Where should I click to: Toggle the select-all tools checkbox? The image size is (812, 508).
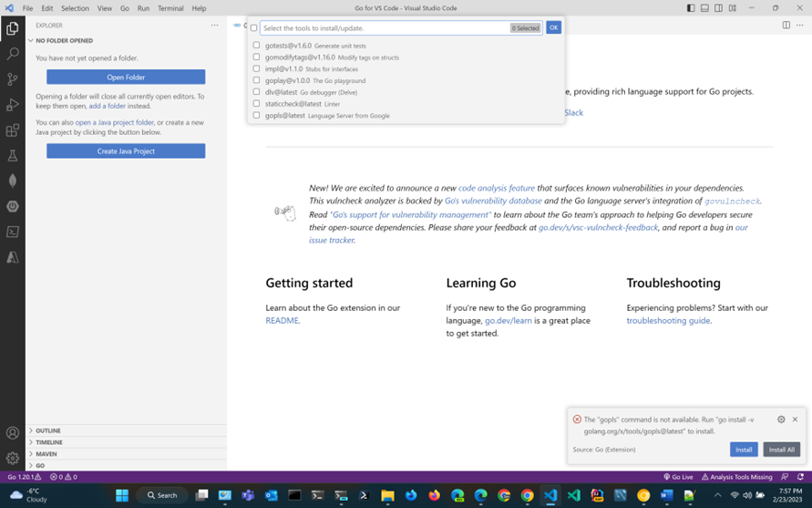253,28
